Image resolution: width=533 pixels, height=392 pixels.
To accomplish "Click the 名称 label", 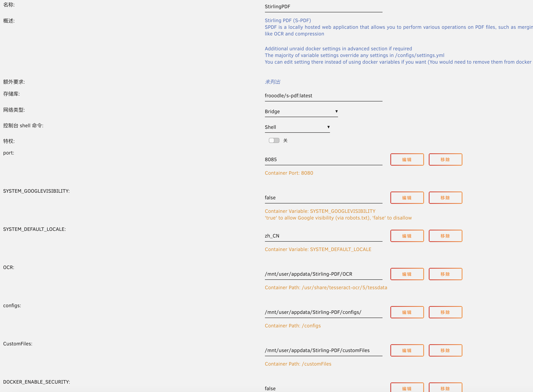I will click(9, 5).
